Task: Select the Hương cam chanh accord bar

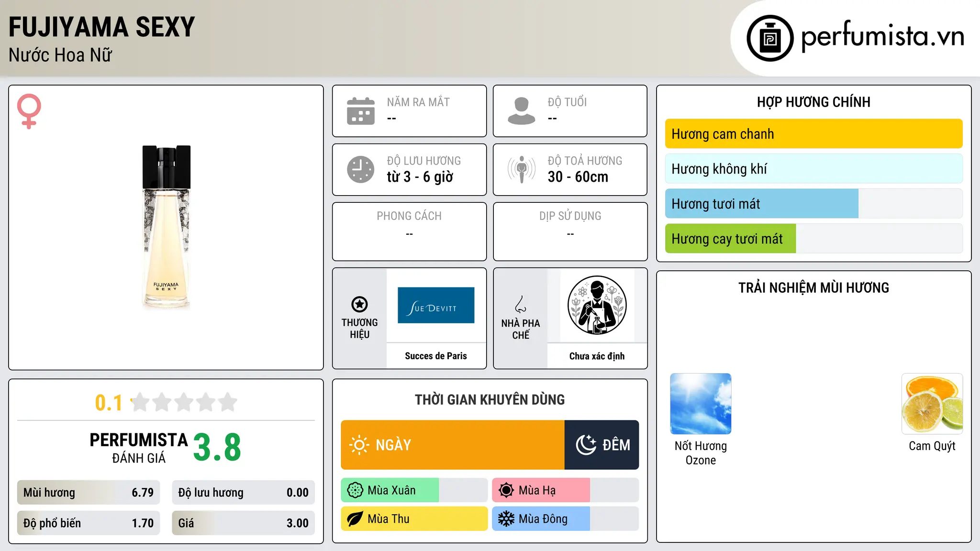Action: pos(813,134)
